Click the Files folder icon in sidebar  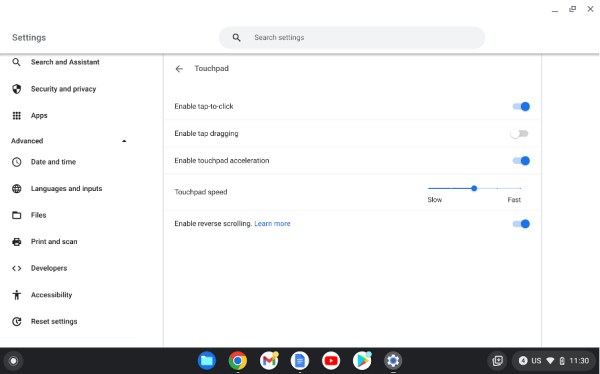[x=16, y=215]
